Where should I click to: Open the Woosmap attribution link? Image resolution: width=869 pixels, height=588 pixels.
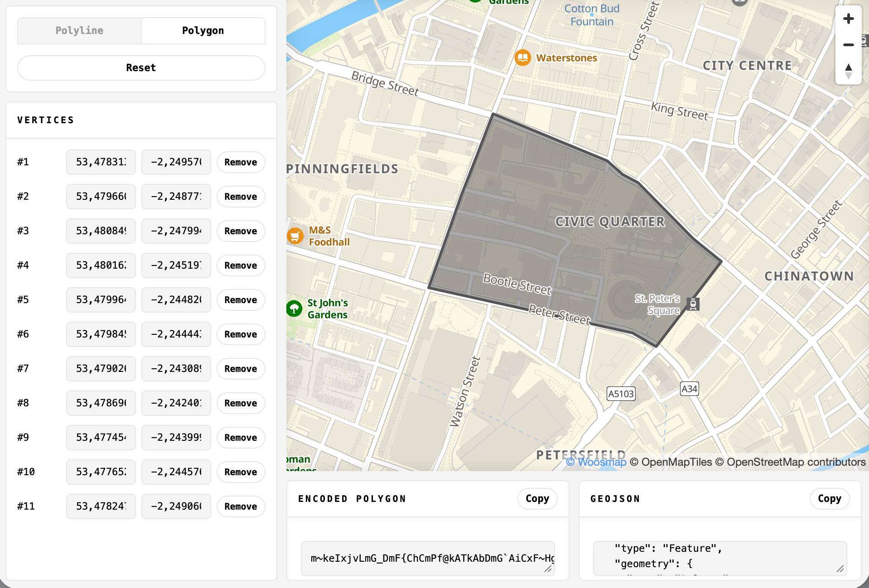point(596,462)
